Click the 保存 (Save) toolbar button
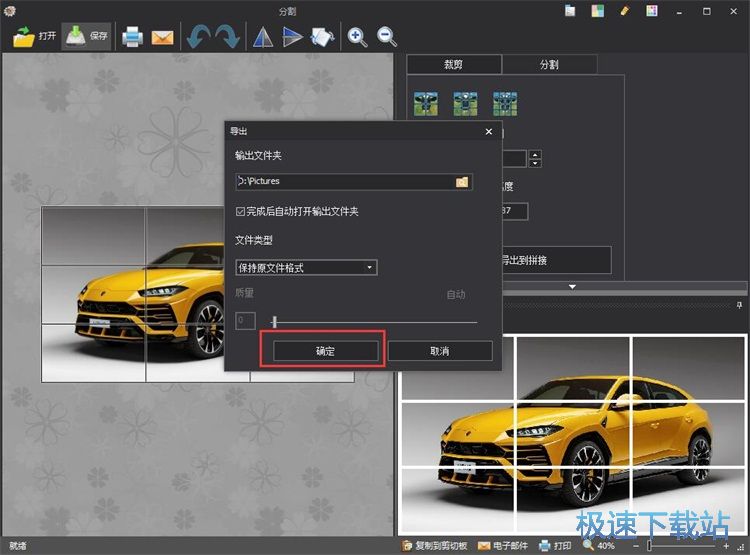Image resolution: width=750 pixels, height=555 pixels. (87, 36)
